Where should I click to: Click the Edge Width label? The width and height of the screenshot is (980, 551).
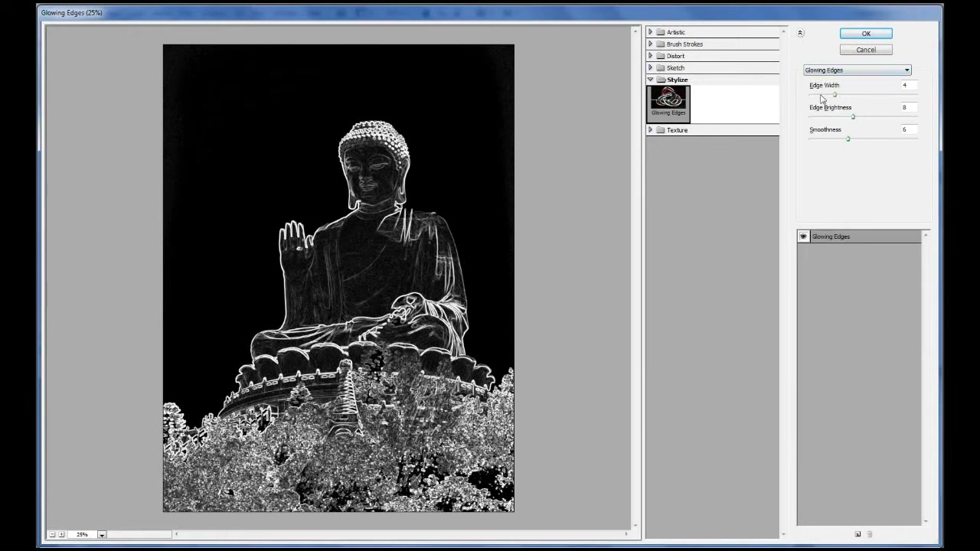(825, 85)
